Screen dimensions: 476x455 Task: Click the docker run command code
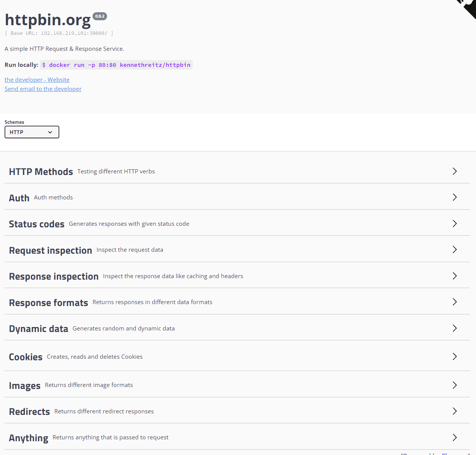(x=116, y=65)
